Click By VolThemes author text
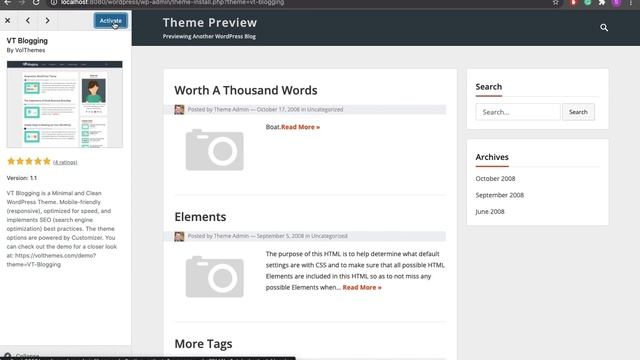This screenshot has width=640, height=360. coord(26,50)
